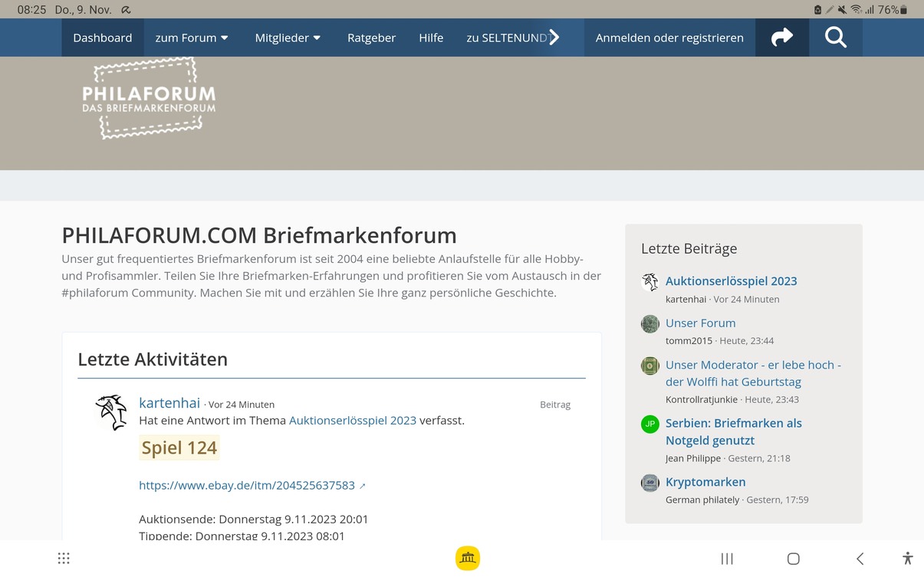The width and height of the screenshot is (924, 577).
Task: Go to the Hilfe page
Action: 431,38
